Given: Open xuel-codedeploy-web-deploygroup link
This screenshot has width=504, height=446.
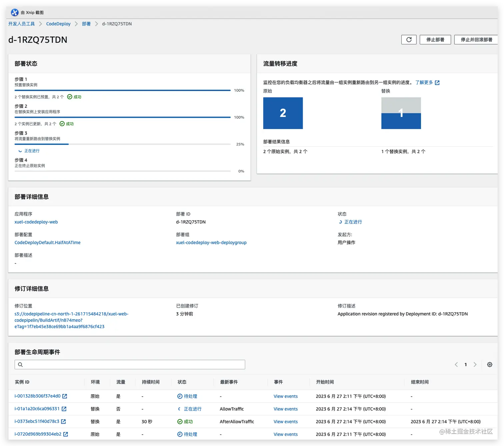Looking at the screenshot, I should [x=211, y=243].
